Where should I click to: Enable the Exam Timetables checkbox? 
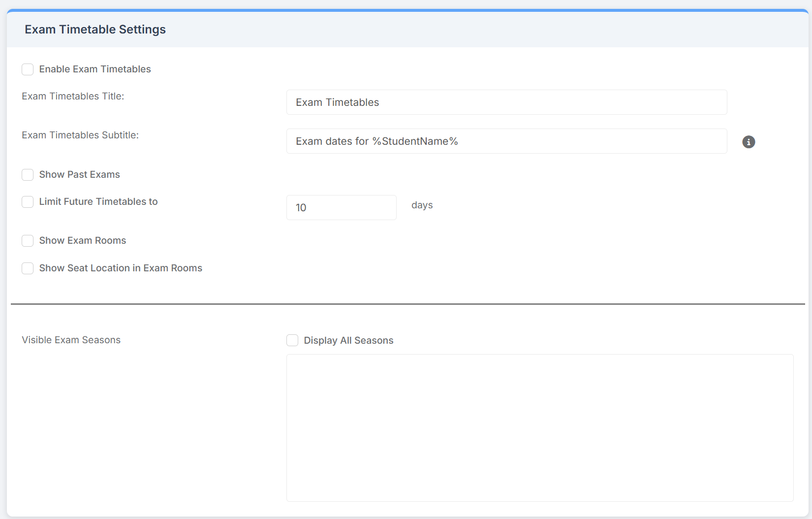(28, 69)
